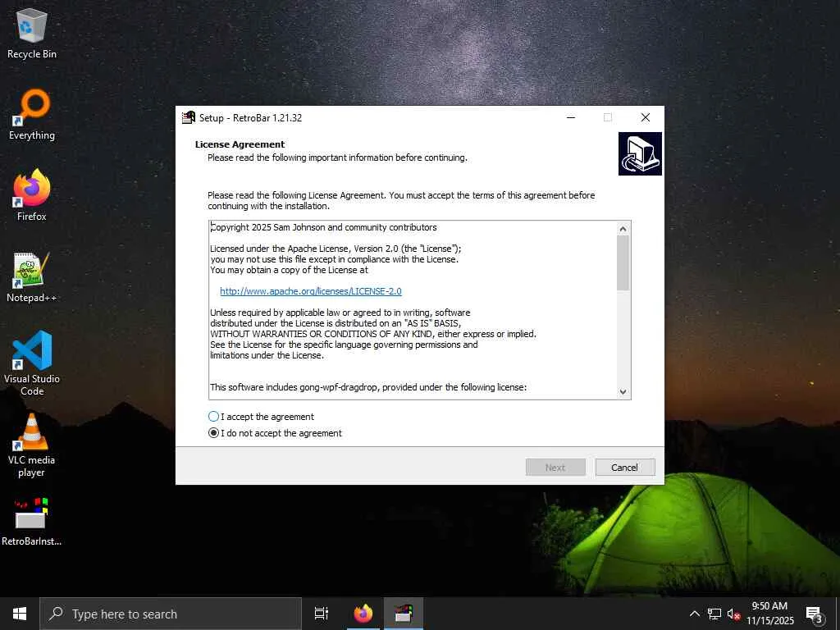
Task: Click in the taskbar search box
Action: pos(171,614)
